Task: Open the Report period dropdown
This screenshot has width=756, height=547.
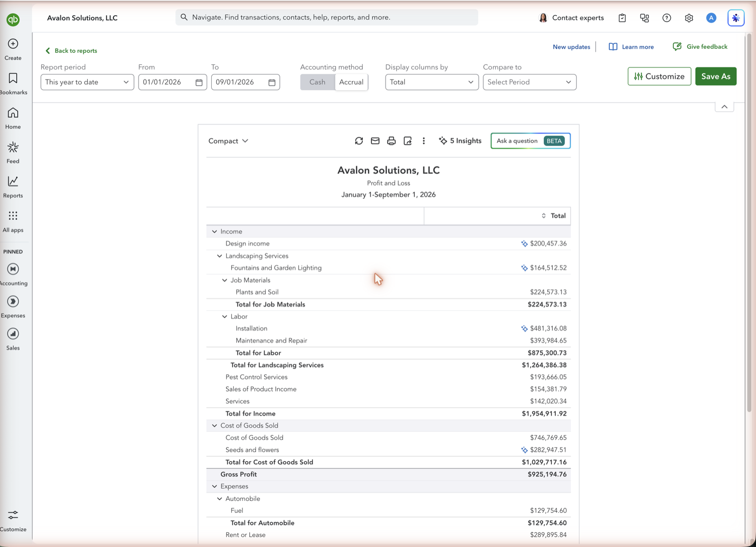Action: pos(87,82)
